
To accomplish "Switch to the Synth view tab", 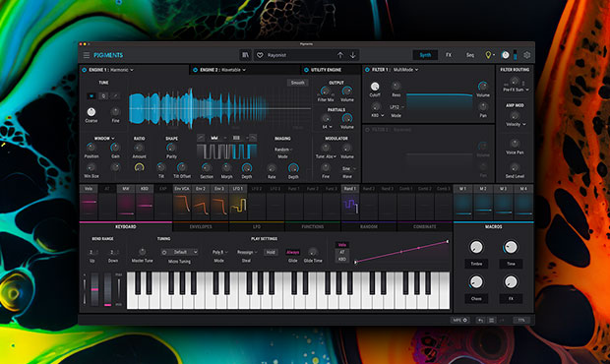I will click(425, 55).
